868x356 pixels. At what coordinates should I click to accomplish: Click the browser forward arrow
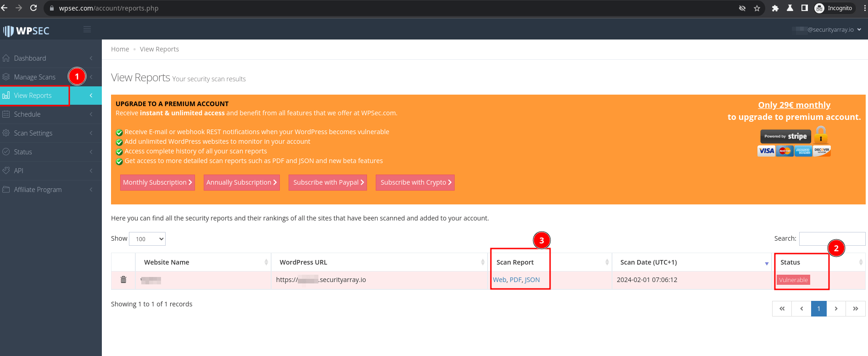click(x=19, y=8)
